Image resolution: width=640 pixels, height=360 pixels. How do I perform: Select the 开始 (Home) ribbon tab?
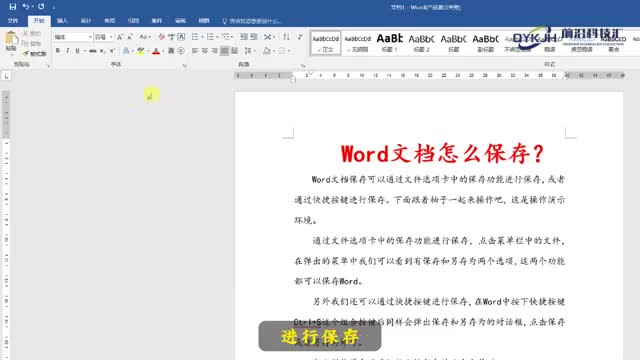coord(39,20)
